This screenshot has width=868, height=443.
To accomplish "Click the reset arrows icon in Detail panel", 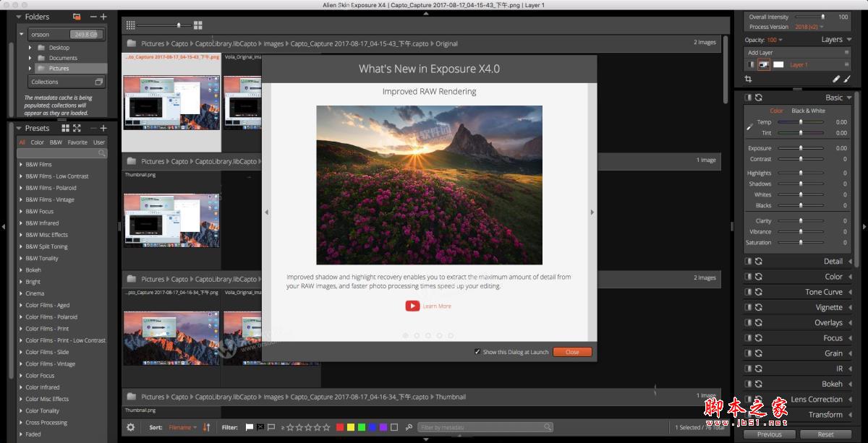I will click(x=759, y=261).
